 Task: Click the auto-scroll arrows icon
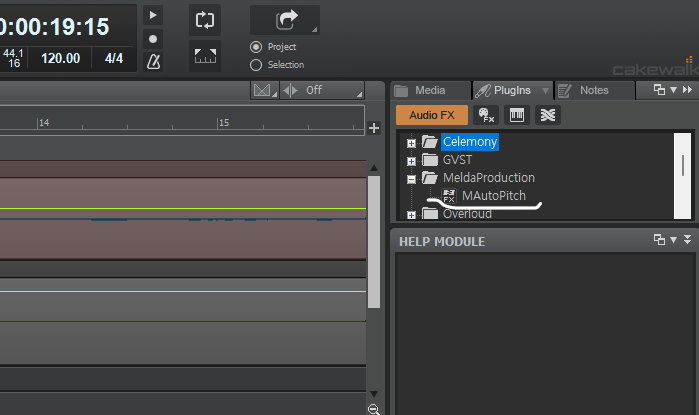tap(291, 90)
